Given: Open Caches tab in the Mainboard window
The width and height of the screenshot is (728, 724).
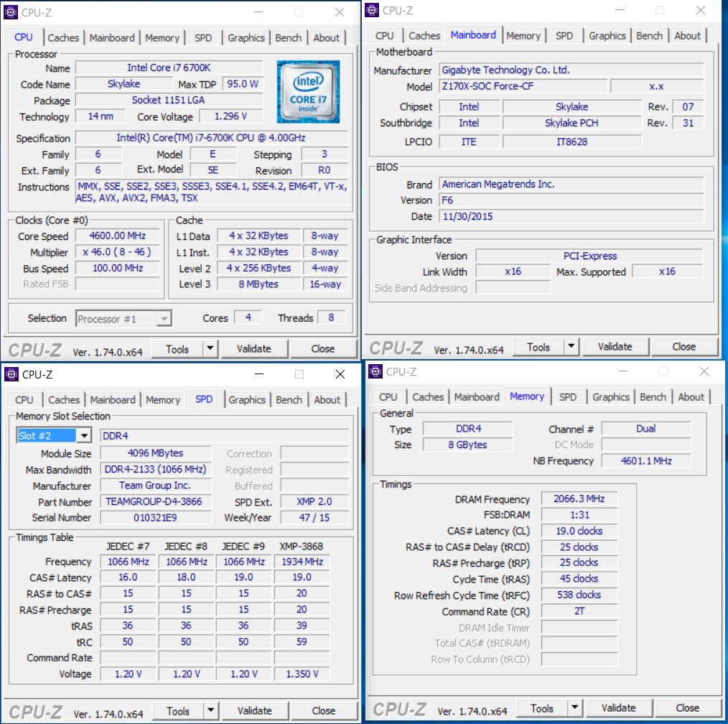Looking at the screenshot, I should 424,36.
